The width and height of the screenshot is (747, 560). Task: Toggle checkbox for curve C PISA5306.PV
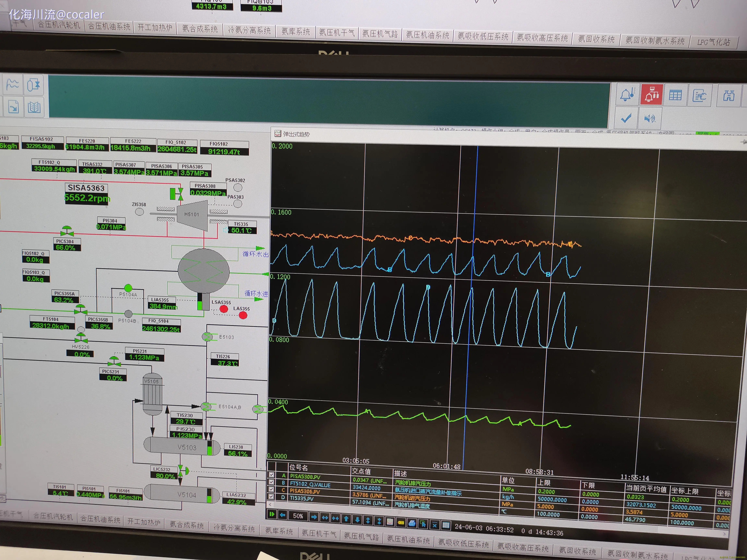pyautogui.click(x=271, y=489)
